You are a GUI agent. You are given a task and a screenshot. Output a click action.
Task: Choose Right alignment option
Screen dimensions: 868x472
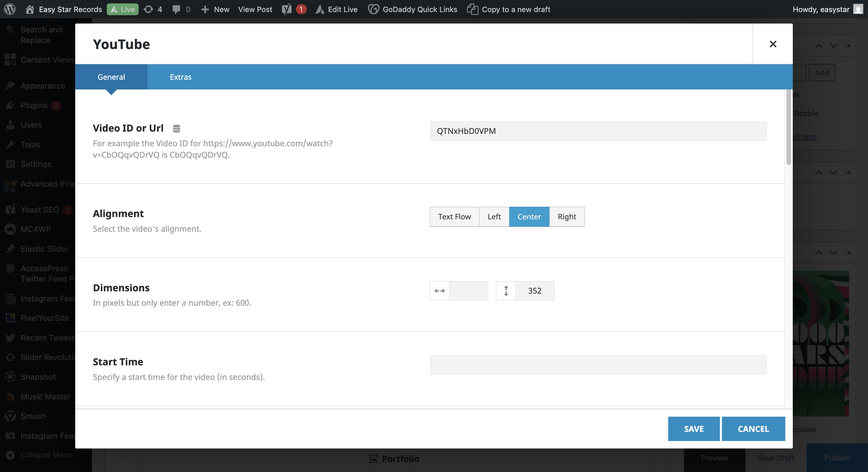[x=567, y=217]
